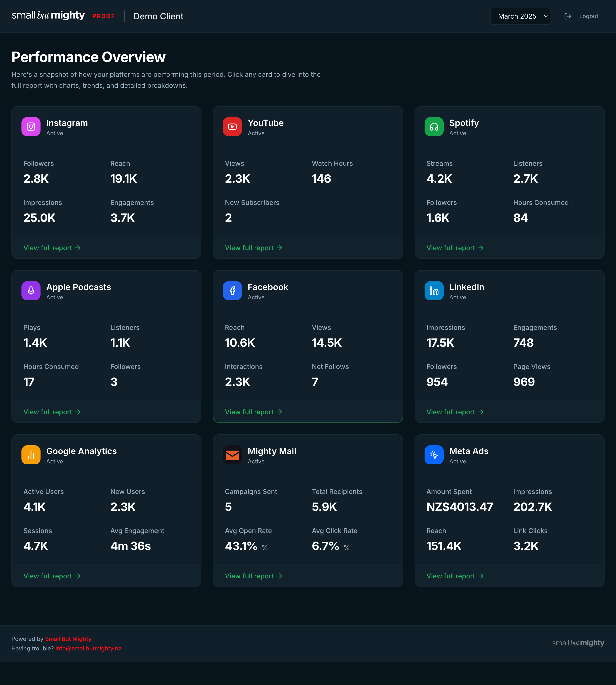Click the small but mighty header logo
Image resolution: width=616 pixels, height=685 pixels.
48,16
